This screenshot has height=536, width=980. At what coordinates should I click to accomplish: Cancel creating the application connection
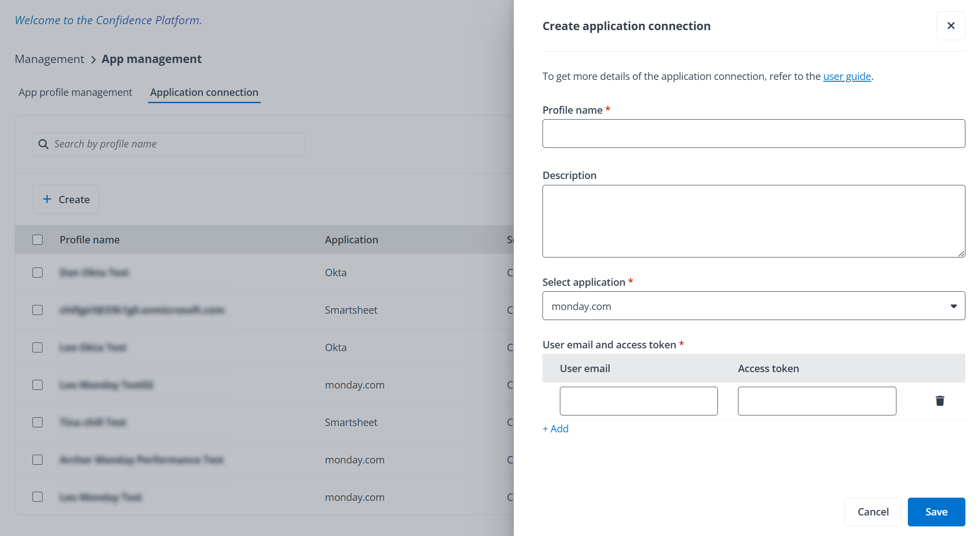click(873, 512)
